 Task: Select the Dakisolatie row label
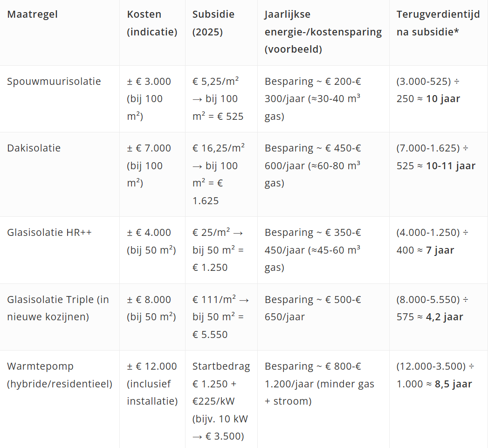tap(34, 148)
